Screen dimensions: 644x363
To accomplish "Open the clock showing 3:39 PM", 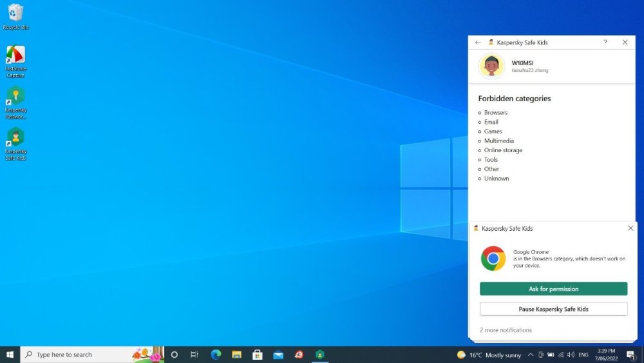I will click(x=606, y=355).
